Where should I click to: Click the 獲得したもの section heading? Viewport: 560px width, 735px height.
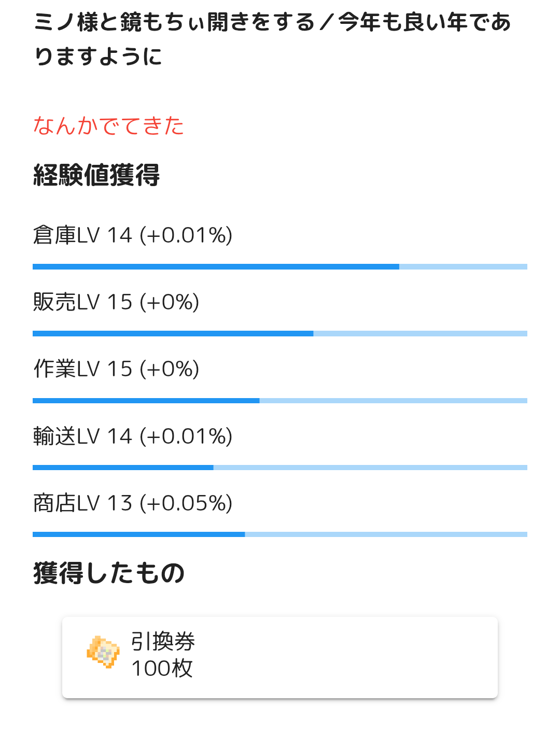109,573
